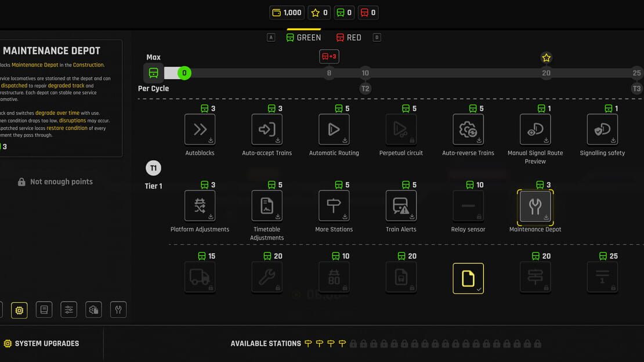Open the System Upgrades chip icon tab

(x=19, y=310)
